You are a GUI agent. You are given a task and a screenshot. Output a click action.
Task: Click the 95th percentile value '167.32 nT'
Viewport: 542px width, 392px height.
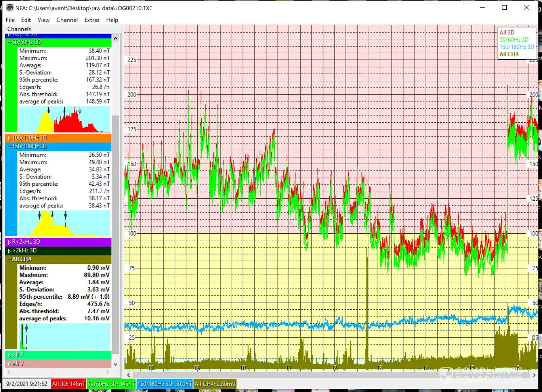click(x=98, y=80)
